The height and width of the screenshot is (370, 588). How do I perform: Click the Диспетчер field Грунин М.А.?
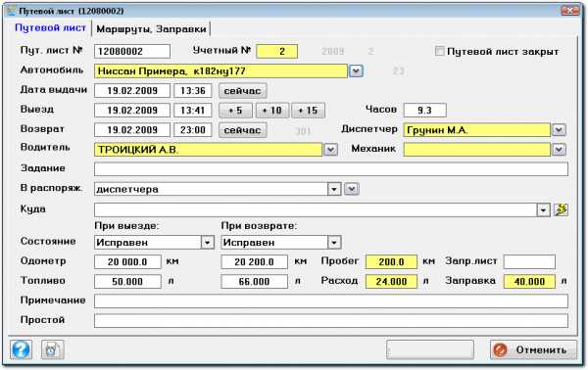(477, 130)
